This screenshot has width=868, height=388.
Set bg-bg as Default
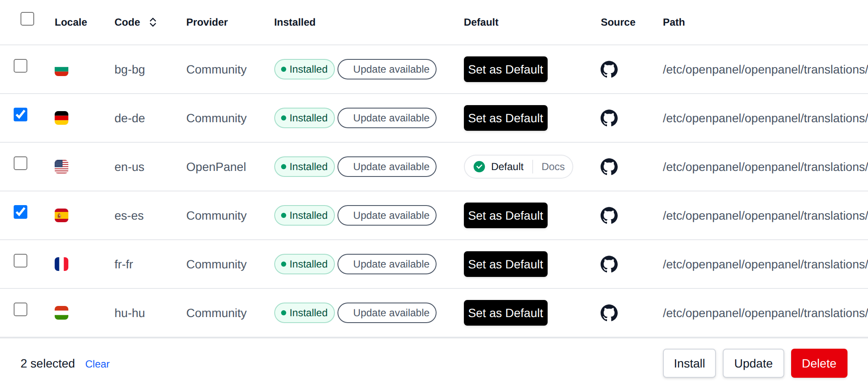[505, 69]
